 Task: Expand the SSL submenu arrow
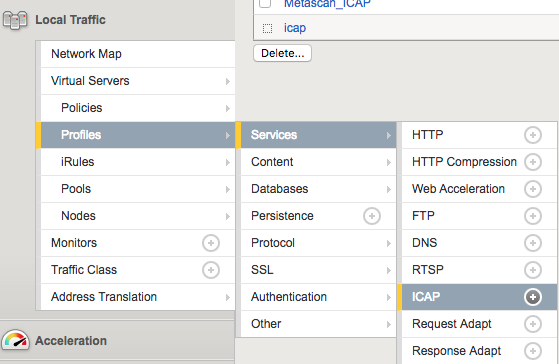[389, 270]
